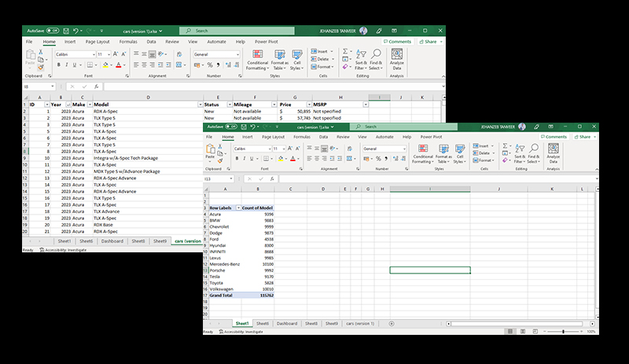This screenshot has width=629, height=364.
Task: Toggle Italic in back window ribbon
Action: 67,64
